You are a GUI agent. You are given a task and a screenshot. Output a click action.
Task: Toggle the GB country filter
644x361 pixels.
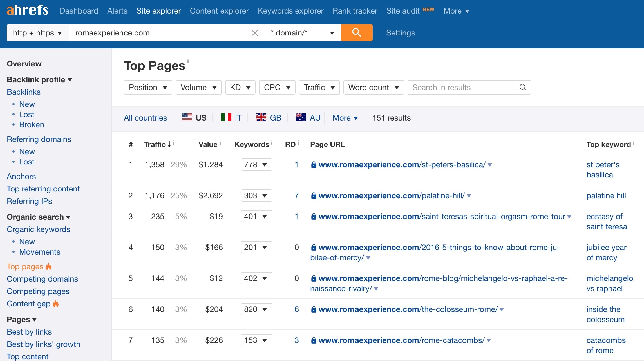[x=268, y=118]
